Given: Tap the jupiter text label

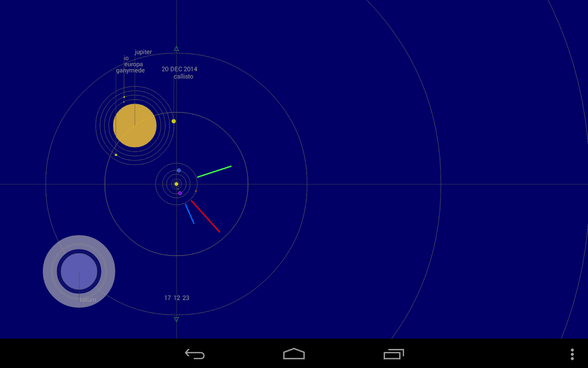Looking at the screenshot, I should (x=143, y=52).
